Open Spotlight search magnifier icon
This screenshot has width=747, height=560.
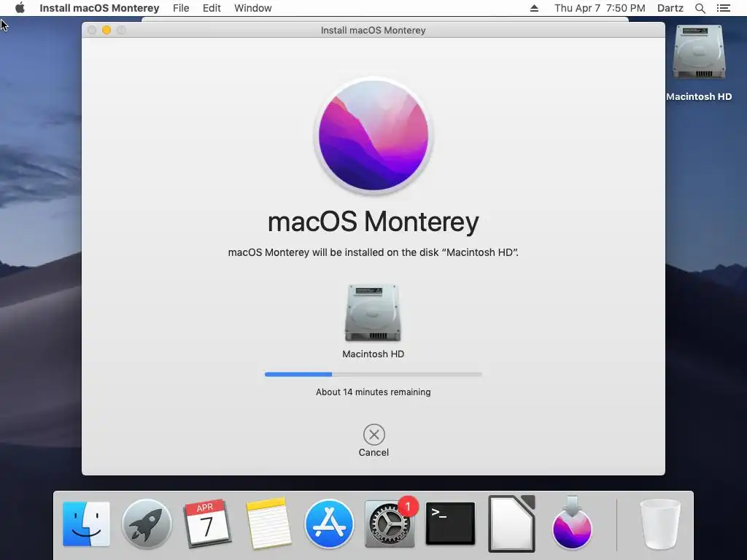pyautogui.click(x=700, y=8)
